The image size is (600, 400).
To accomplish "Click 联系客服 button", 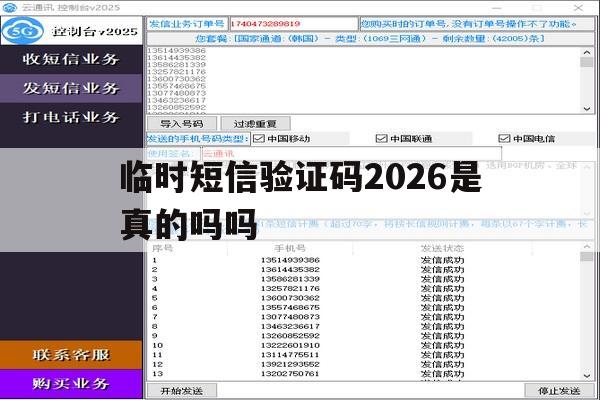I will (x=71, y=355).
